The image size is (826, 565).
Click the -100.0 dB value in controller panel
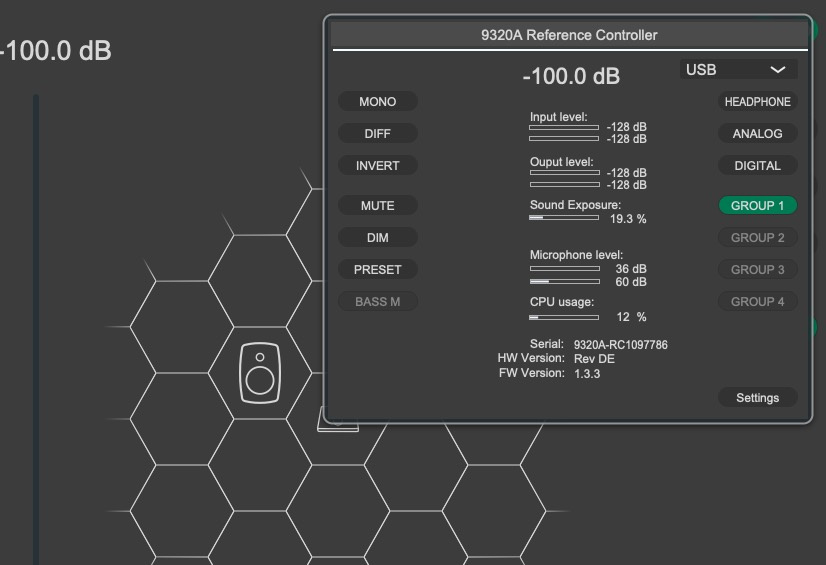click(571, 76)
